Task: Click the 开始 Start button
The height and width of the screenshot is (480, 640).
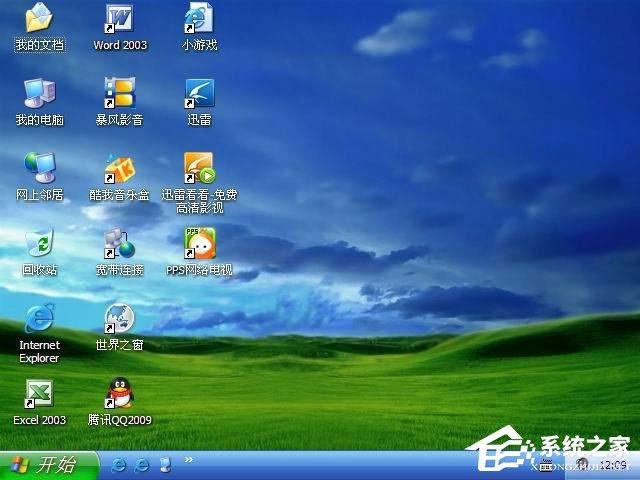Action: tap(49, 465)
